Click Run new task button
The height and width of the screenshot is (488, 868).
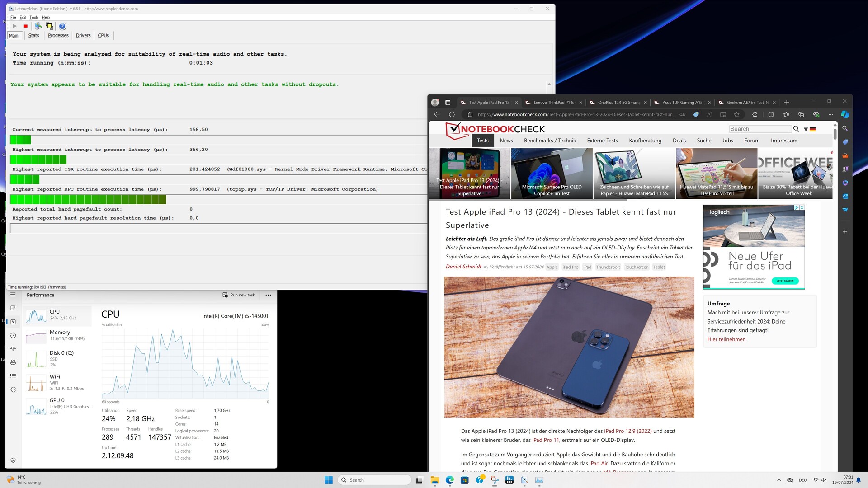click(239, 295)
